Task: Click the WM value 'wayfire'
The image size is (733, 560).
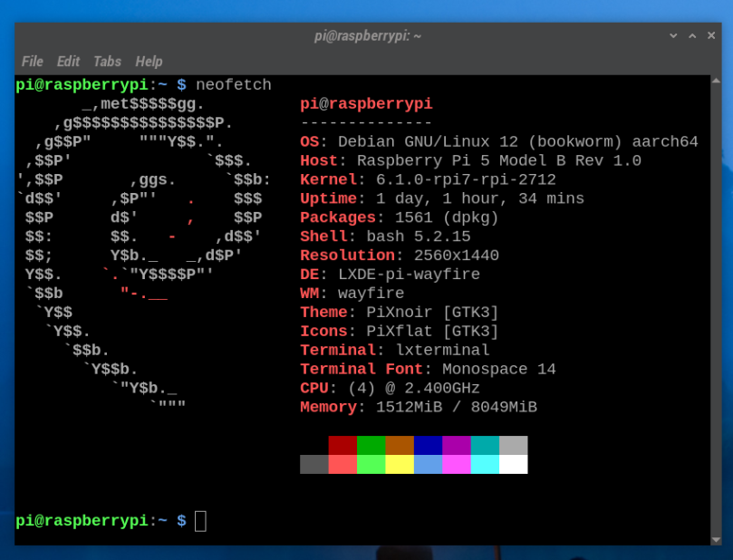Action: [x=371, y=293]
